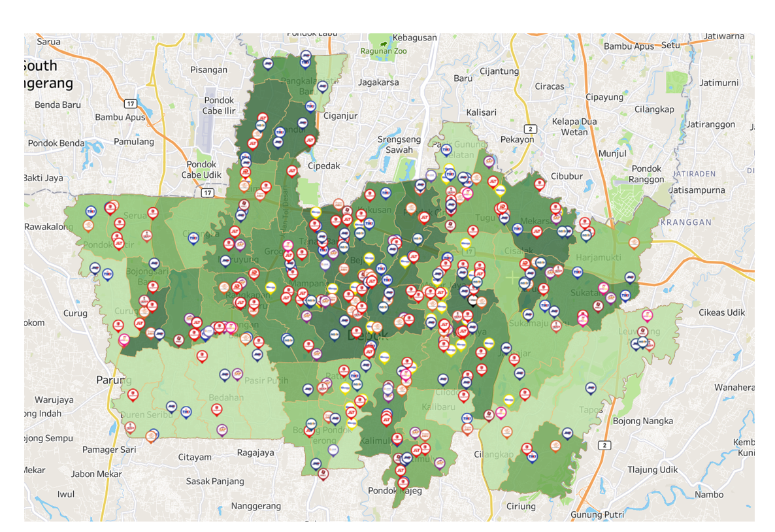Click the Pekayon label
Image resolution: width=775 pixels, height=532 pixels.
coord(518,139)
